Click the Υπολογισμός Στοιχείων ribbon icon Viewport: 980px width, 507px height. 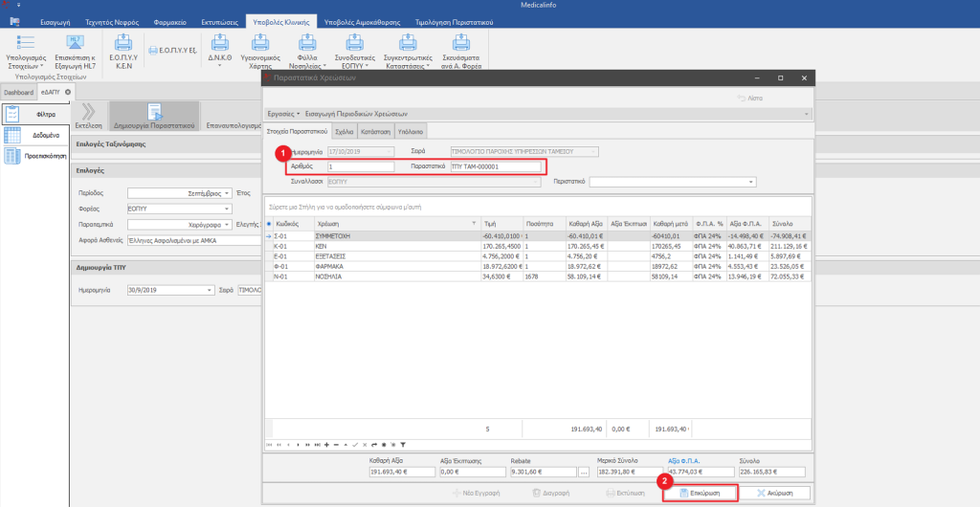(x=26, y=43)
